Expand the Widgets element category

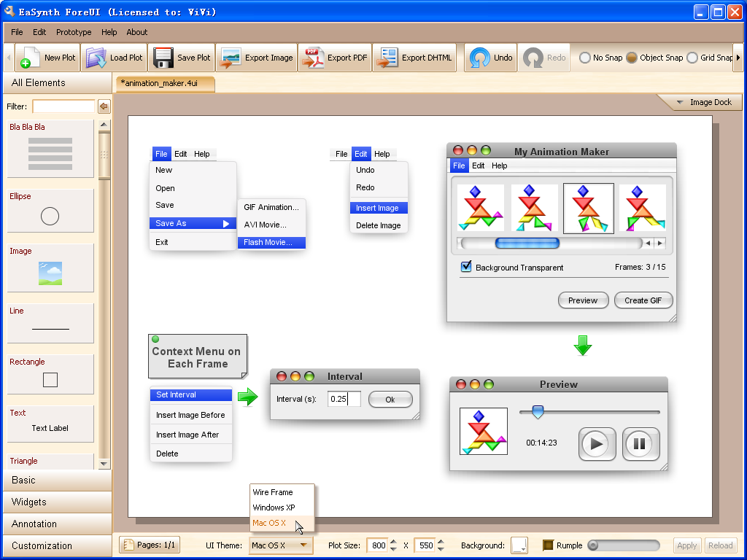pos(29,502)
